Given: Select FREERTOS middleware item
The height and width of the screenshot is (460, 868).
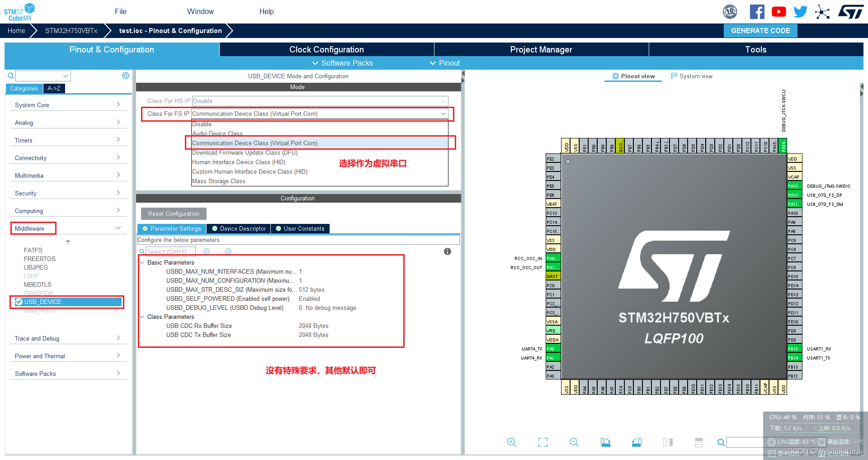Looking at the screenshot, I should tap(40, 259).
